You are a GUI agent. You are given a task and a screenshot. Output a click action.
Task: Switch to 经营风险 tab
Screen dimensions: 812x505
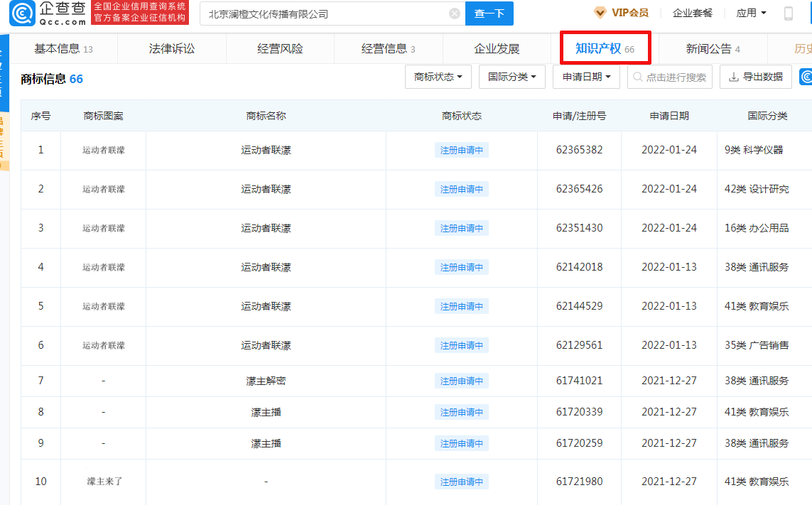point(280,49)
